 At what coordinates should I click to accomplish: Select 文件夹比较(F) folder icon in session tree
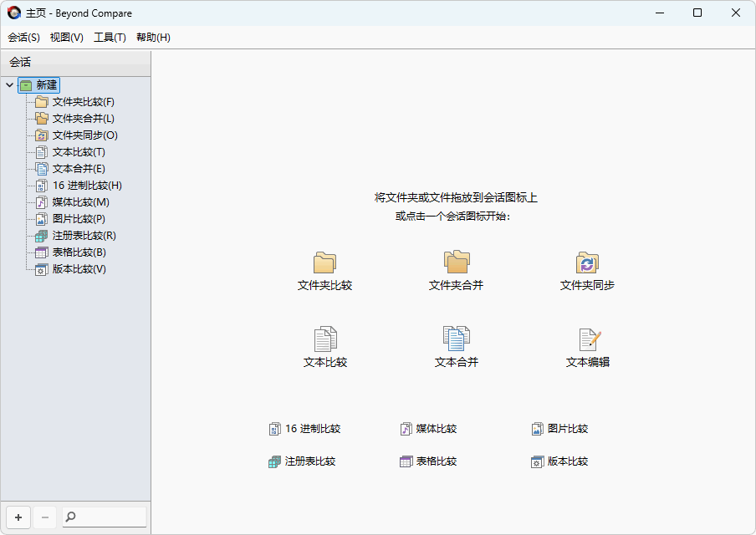click(x=42, y=102)
